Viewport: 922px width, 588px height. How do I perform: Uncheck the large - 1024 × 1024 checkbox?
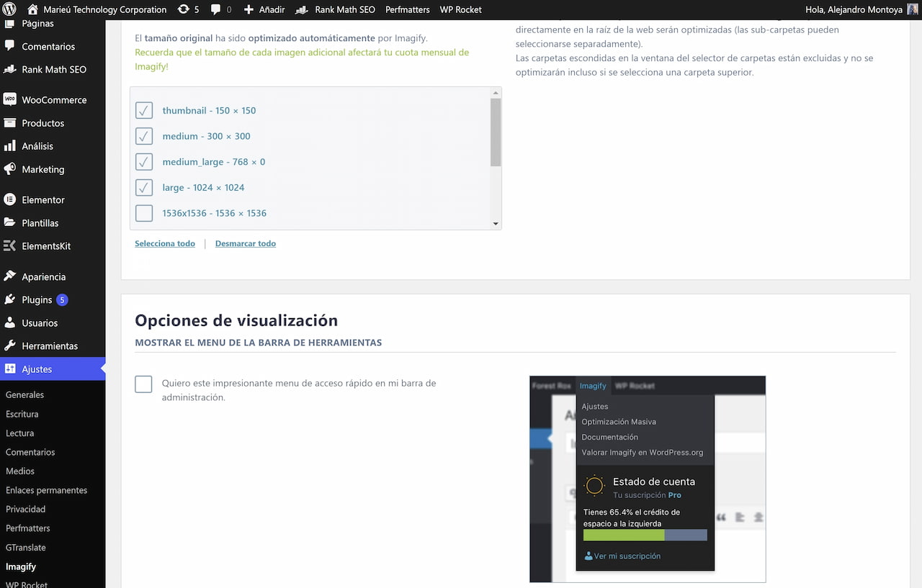coord(144,187)
